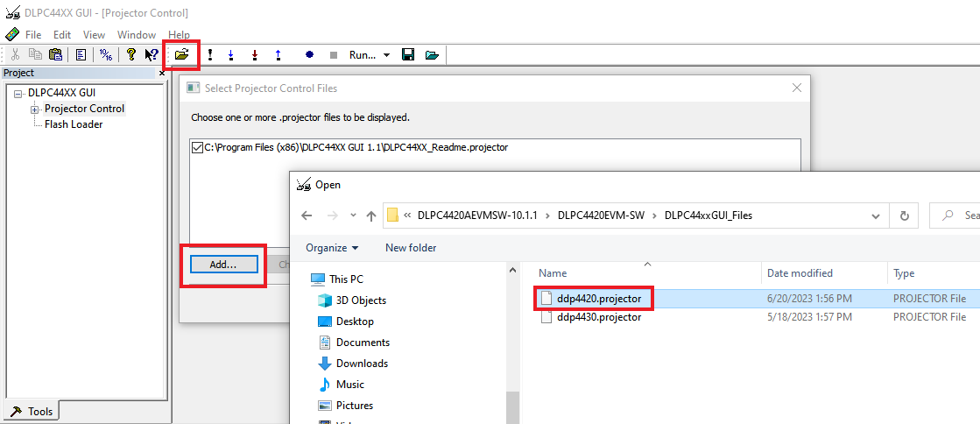Open the Help menu
The width and height of the screenshot is (980, 424).
(x=179, y=35)
